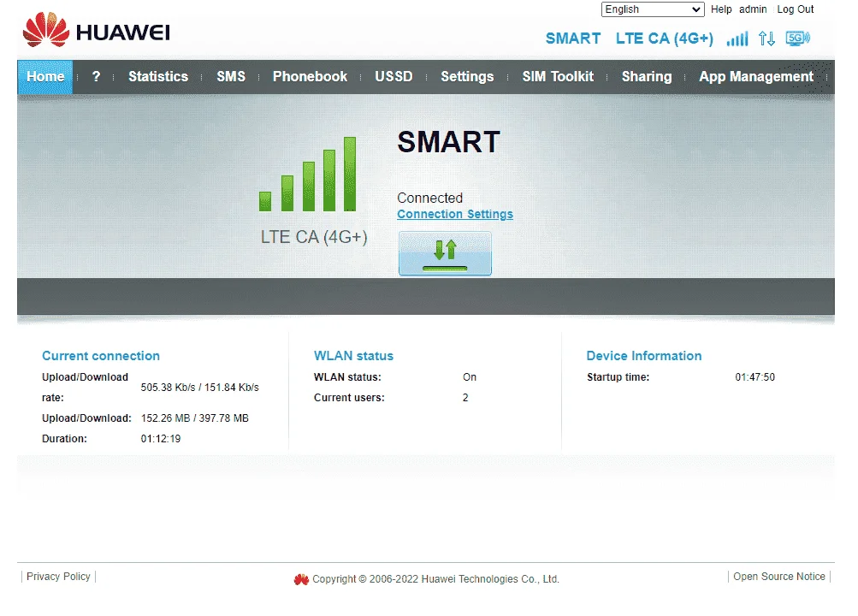The width and height of the screenshot is (858, 616).
Task: Click the large green signal bars graphic
Action: pyautogui.click(x=307, y=174)
